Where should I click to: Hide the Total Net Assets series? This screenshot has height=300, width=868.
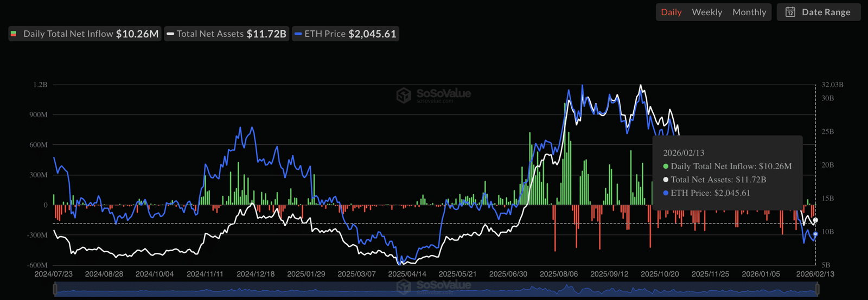pyautogui.click(x=227, y=34)
